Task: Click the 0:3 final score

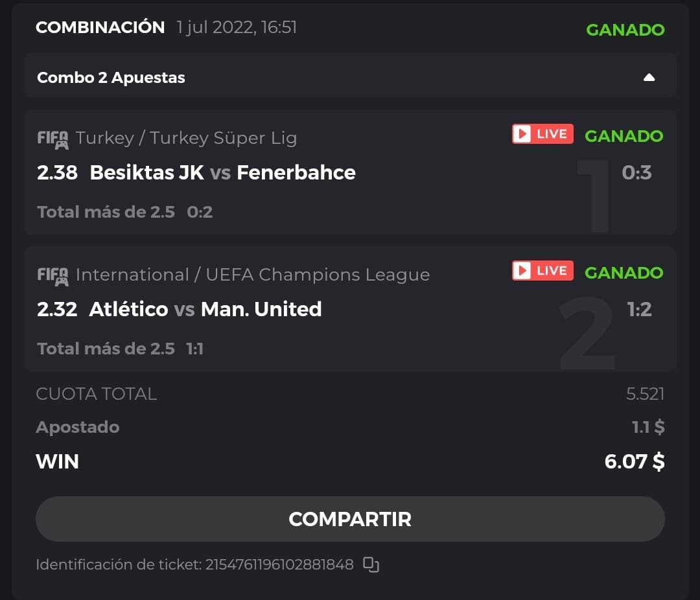Action: click(636, 172)
